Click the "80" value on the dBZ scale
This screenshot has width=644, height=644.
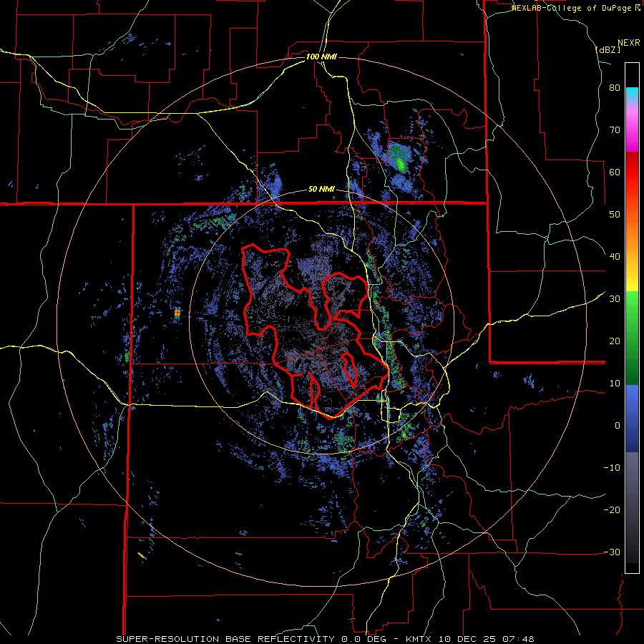click(615, 88)
